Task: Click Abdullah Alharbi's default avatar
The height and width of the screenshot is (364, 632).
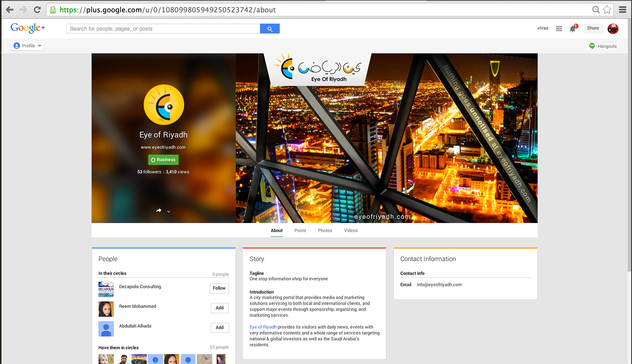Action: (x=106, y=329)
